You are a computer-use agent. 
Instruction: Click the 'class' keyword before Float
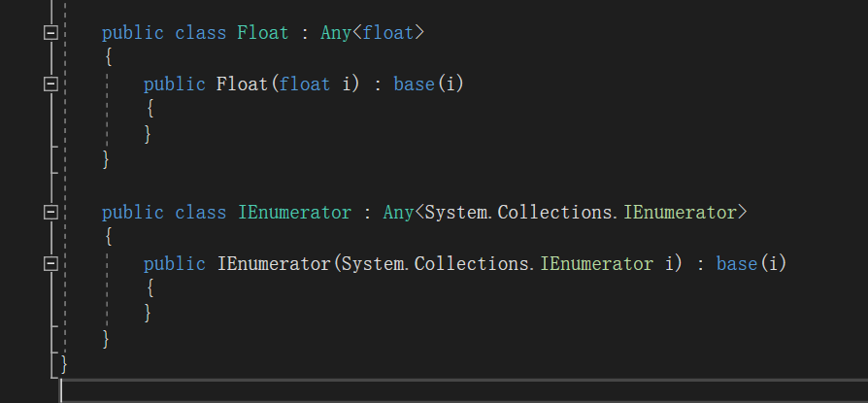[200, 33]
